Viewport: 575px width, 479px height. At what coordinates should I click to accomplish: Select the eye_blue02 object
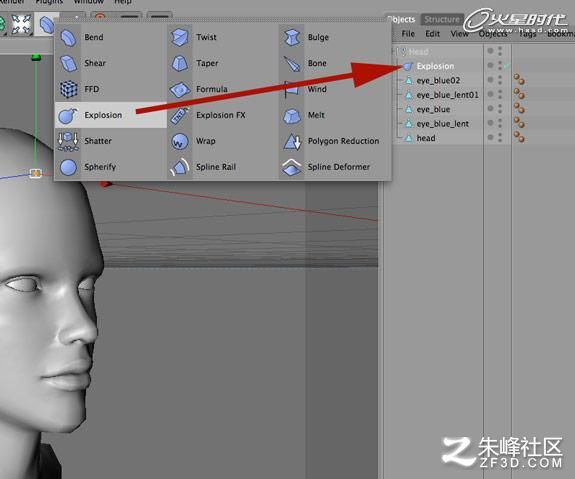(x=438, y=81)
